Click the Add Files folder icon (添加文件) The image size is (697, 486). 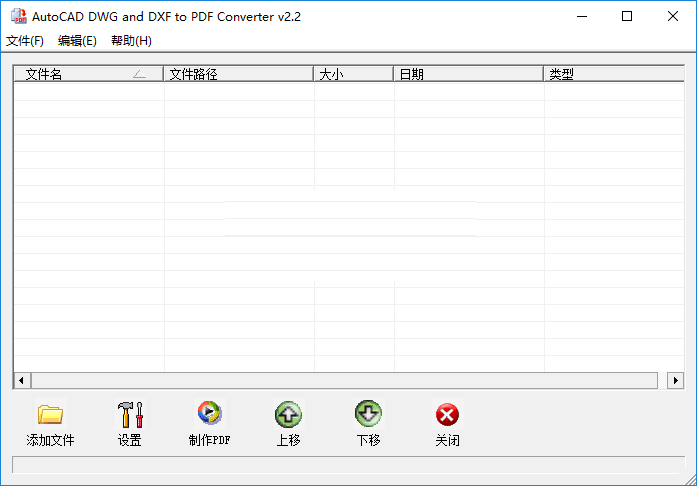50,414
